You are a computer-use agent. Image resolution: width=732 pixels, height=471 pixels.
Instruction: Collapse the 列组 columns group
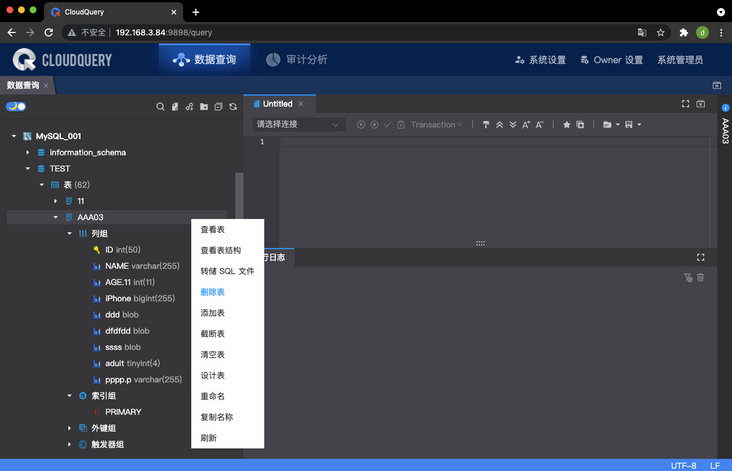click(x=69, y=233)
